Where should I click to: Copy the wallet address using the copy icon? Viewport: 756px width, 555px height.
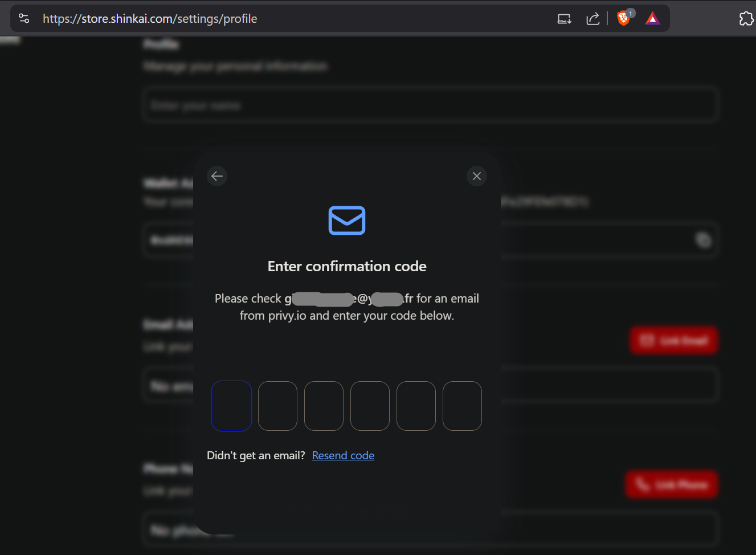(x=704, y=240)
